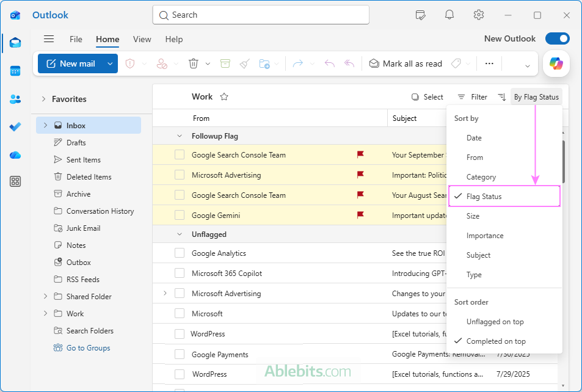Check the Google Analytics message checkbox
Screen dimensions: 582x392
[180, 253]
